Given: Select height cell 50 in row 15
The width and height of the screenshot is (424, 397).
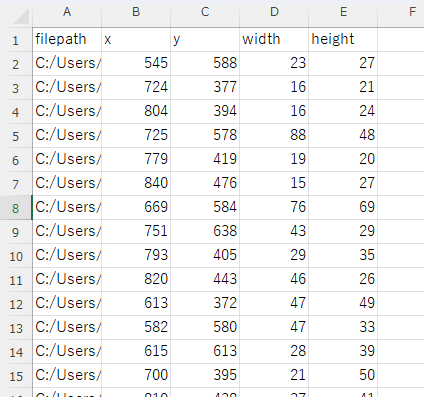Looking at the screenshot, I should coord(343,376).
